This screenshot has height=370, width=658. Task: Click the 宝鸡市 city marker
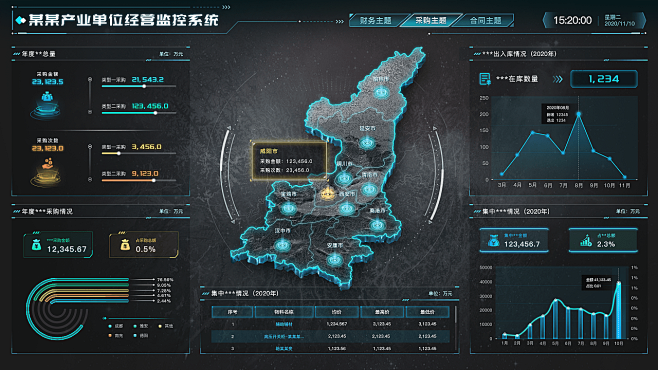tap(288, 208)
